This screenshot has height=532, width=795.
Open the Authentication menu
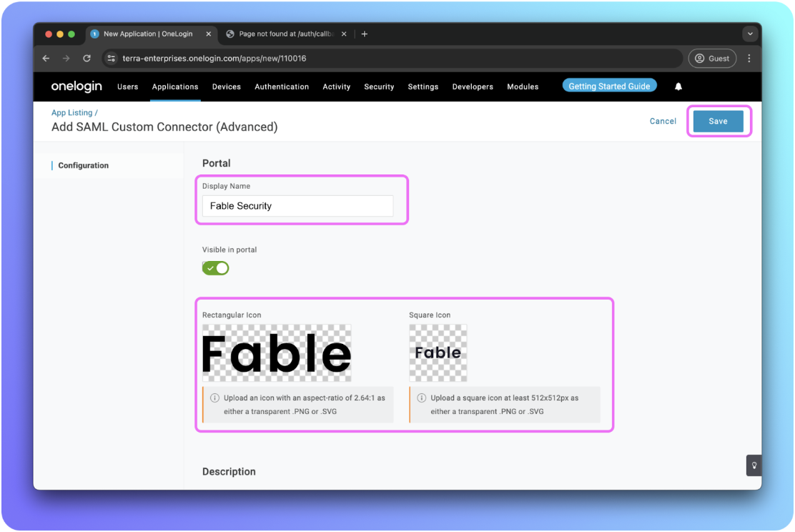point(282,87)
